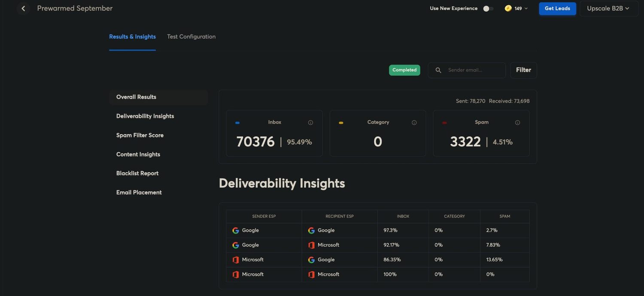Viewport: 644px width, 296px height.
Task: Click Google sender icon in 97.3% row
Action: pyautogui.click(x=236, y=230)
